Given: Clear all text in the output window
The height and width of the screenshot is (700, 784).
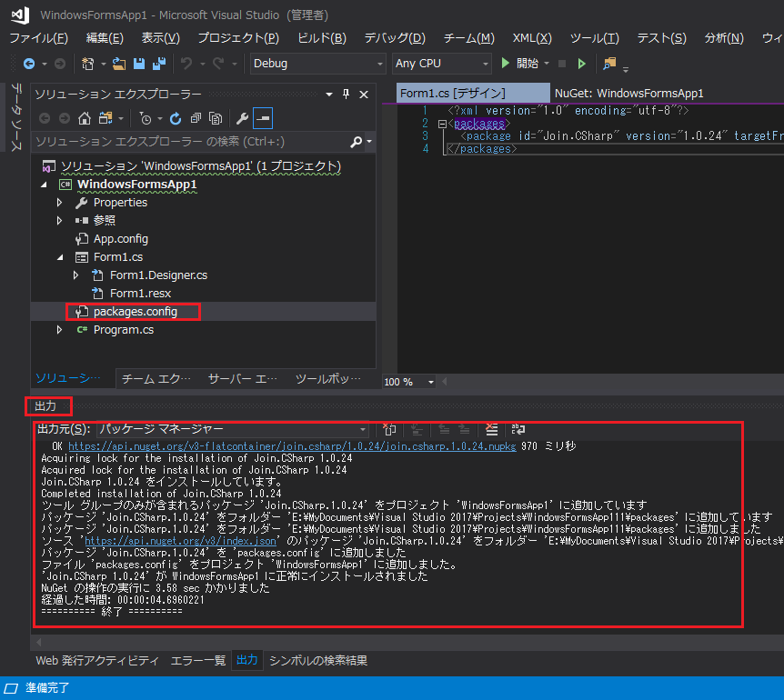Looking at the screenshot, I should pyautogui.click(x=491, y=429).
